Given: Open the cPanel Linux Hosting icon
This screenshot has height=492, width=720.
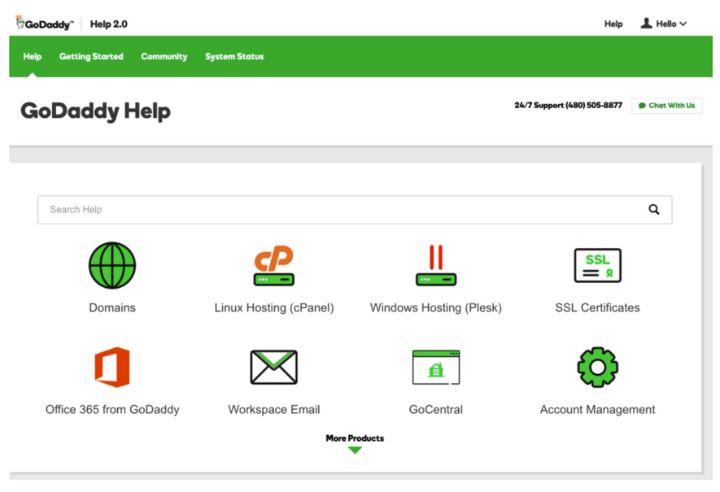Looking at the screenshot, I should point(274,265).
